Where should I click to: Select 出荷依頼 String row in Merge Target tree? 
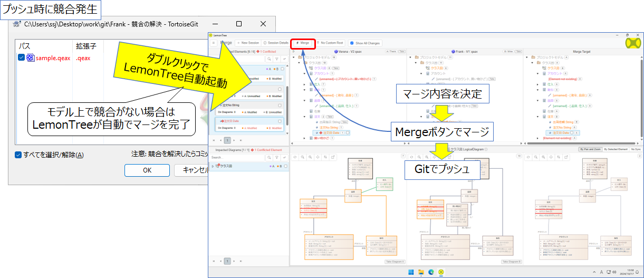[565, 122]
